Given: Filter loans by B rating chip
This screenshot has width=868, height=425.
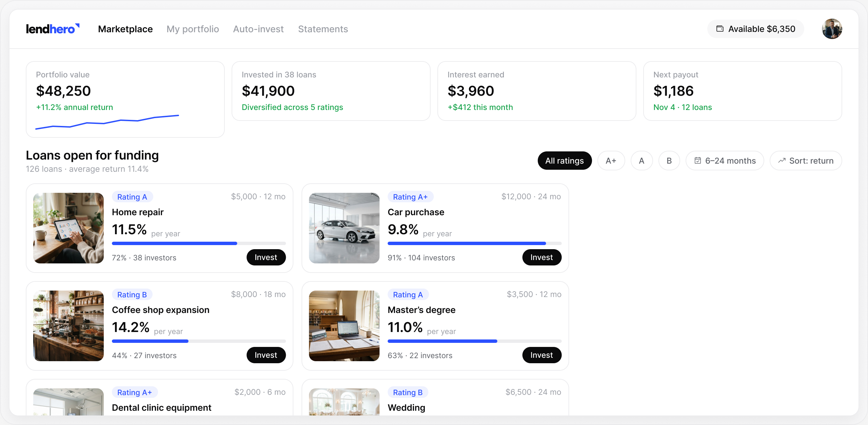Looking at the screenshot, I should click(669, 161).
